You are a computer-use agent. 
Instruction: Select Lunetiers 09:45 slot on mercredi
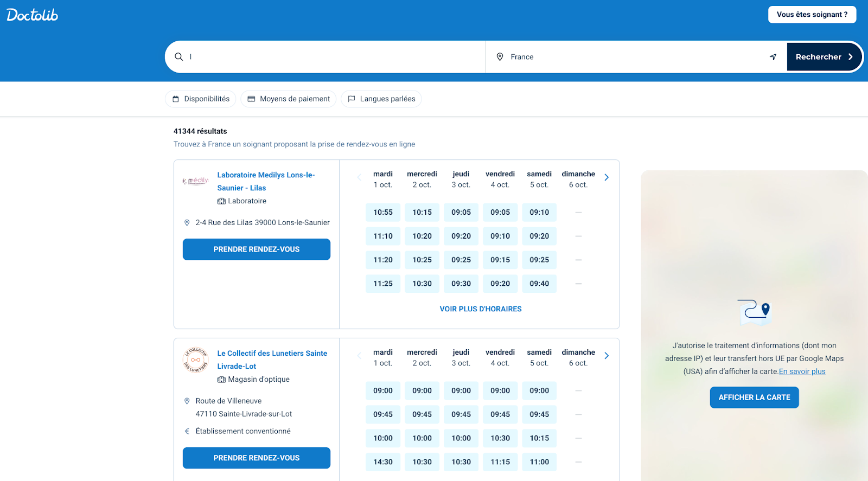coord(422,414)
